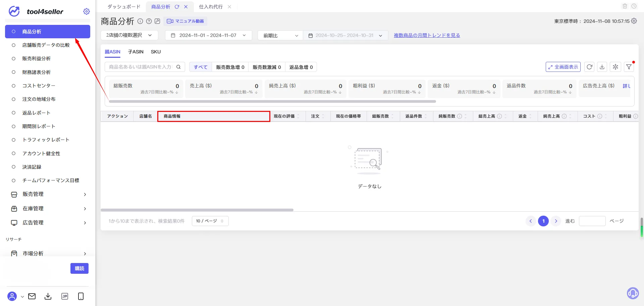This screenshot has height=306, width=644.
Task: Click the refresh icon on 商品分析 tab
Action: 177,7
